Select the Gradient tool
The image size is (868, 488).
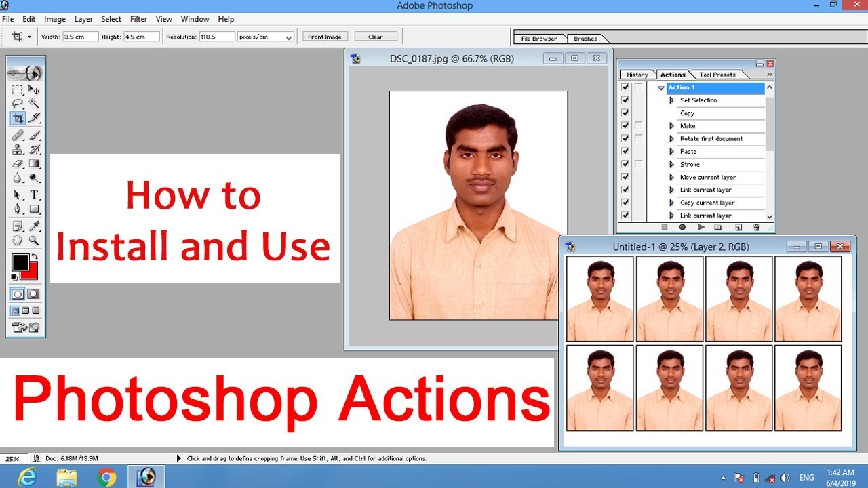pyautogui.click(x=34, y=164)
